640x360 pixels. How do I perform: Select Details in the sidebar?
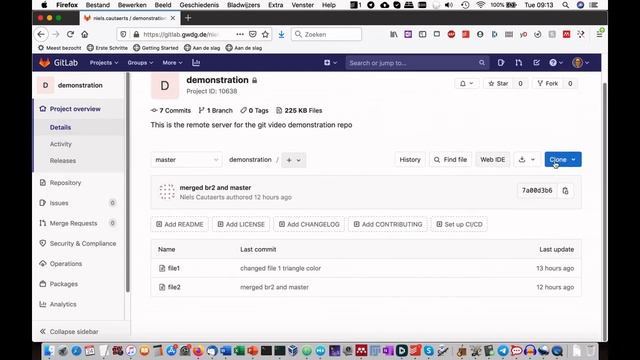(x=60, y=127)
